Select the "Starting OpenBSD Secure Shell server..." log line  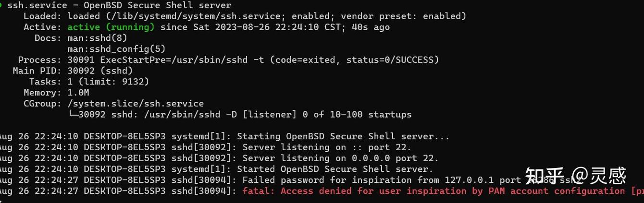(343, 136)
